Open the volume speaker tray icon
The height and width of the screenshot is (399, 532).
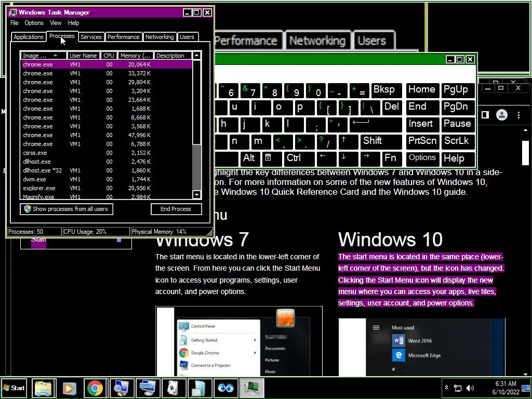pos(470,388)
